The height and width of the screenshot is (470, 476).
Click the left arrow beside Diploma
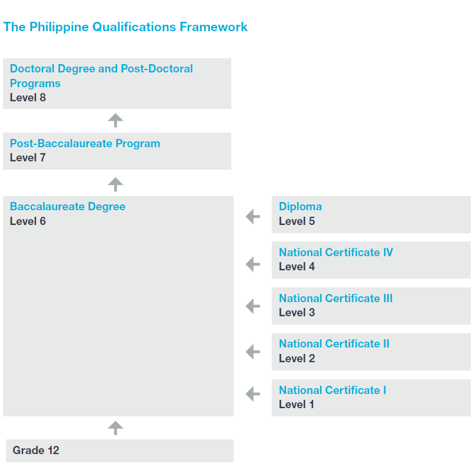(252, 216)
